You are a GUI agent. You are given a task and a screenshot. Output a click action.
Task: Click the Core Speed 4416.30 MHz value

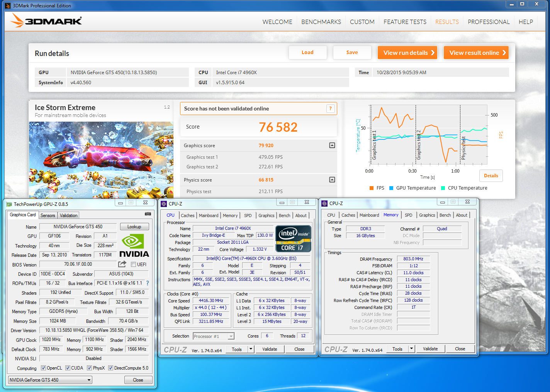(x=211, y=300)
